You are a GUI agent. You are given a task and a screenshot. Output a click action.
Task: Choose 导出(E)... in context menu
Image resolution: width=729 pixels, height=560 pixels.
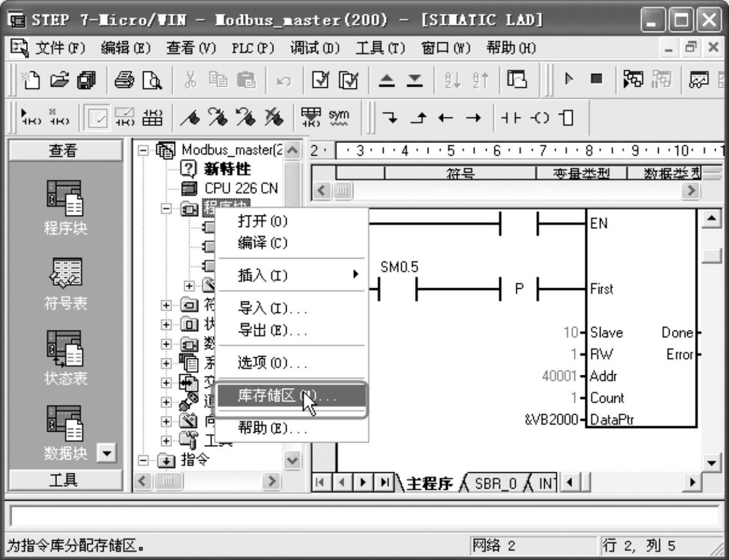pos(292,331)
